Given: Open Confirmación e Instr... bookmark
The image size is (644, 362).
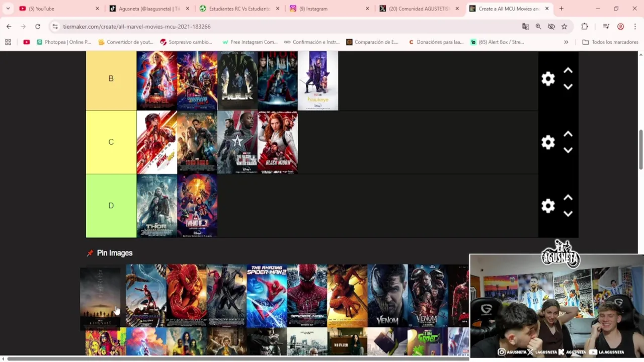Looking at the screenshot, I should coord(312,42).
